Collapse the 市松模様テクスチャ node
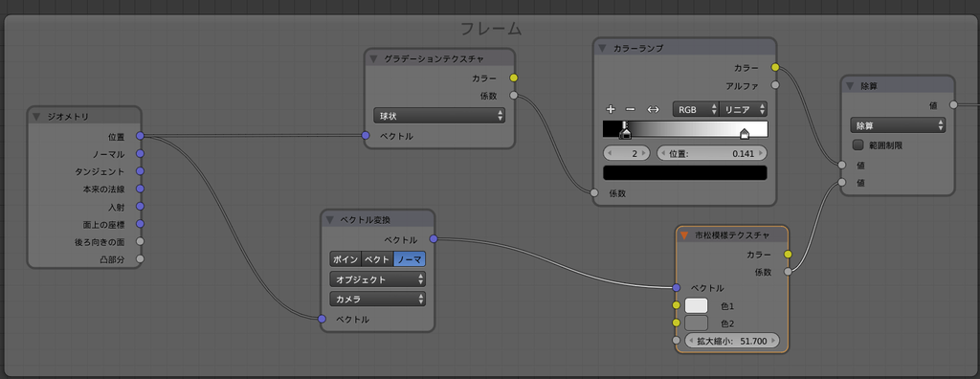The image size is (980, 379). pos(683,235)
